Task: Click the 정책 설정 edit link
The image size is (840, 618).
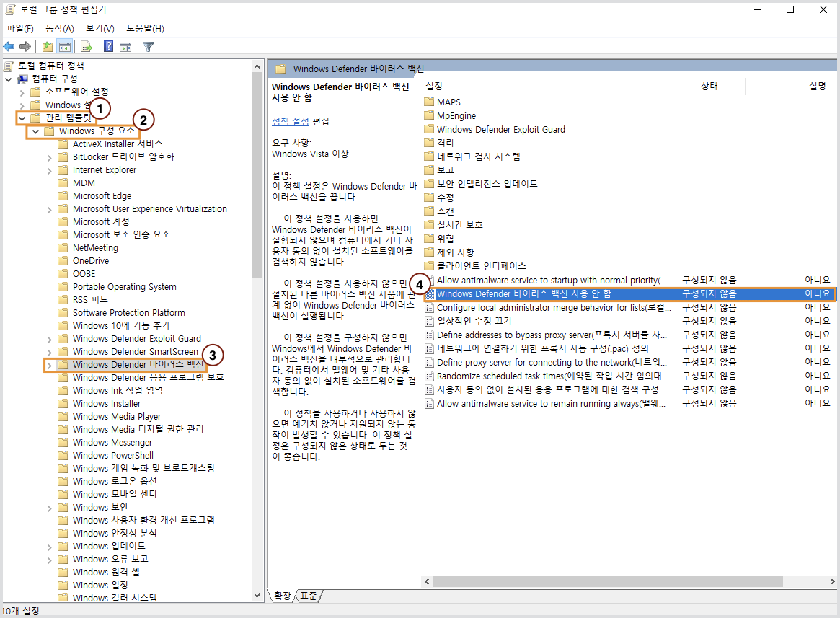Action: pyautogui.click(x=291, y=121)
